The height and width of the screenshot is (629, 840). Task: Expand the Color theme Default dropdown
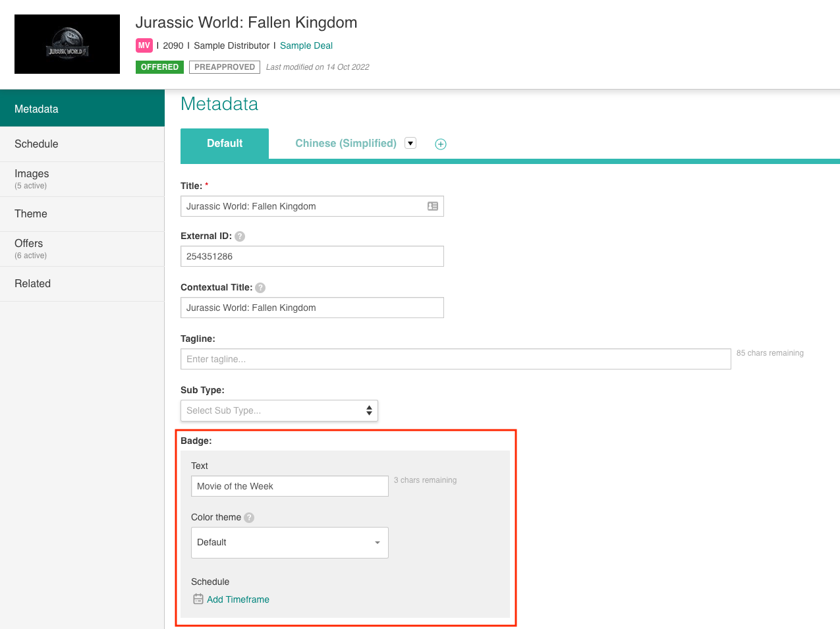pyautogui.click(x=290, y=543)
